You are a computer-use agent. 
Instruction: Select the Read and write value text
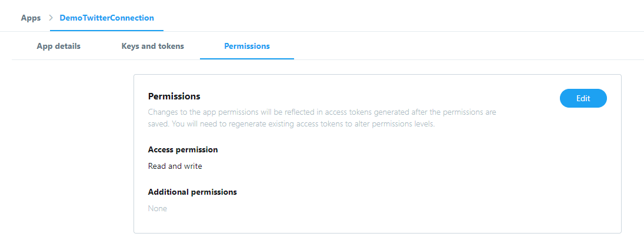pos(175,166)
